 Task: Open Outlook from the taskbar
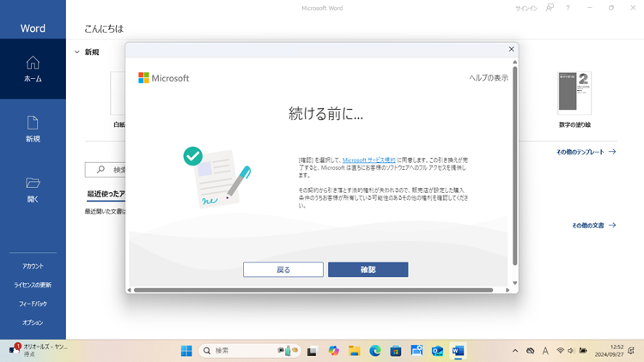click(x=437, y=351)
